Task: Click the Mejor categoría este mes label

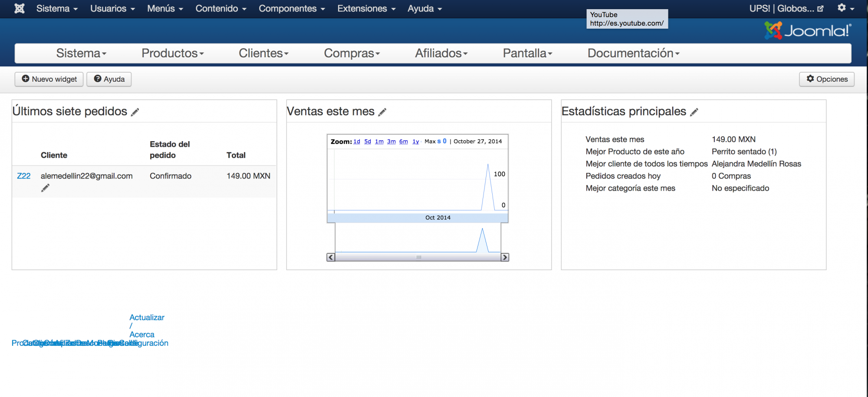Action: click(x=631, y=188)
